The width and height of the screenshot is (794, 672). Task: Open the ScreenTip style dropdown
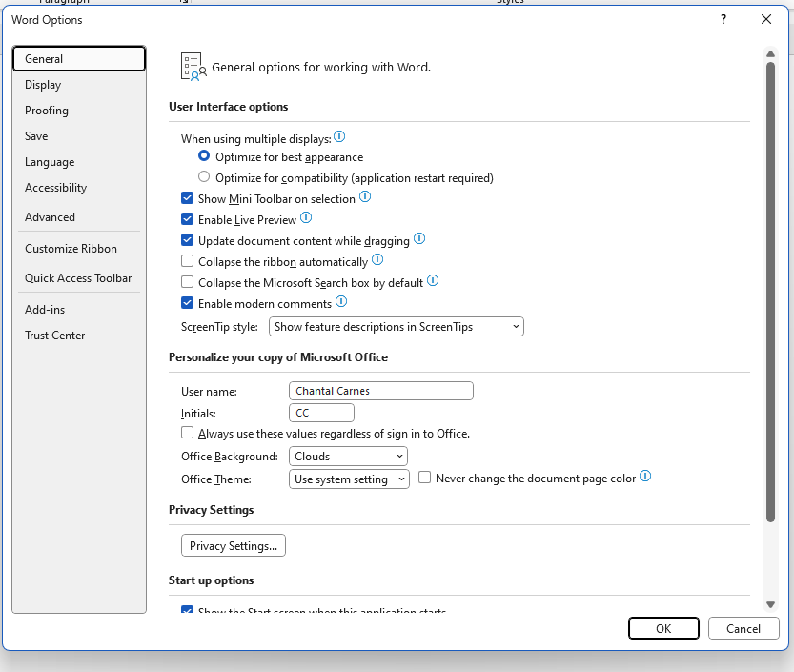point(397,327)
